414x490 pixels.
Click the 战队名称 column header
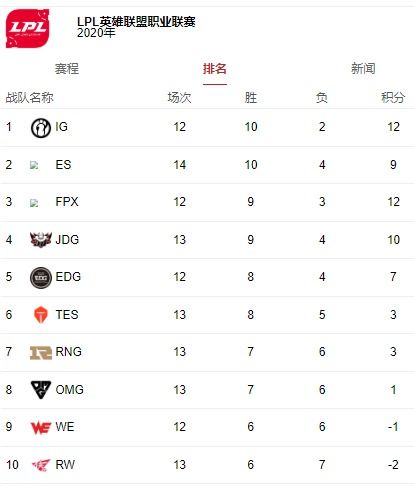pos(29,98)
